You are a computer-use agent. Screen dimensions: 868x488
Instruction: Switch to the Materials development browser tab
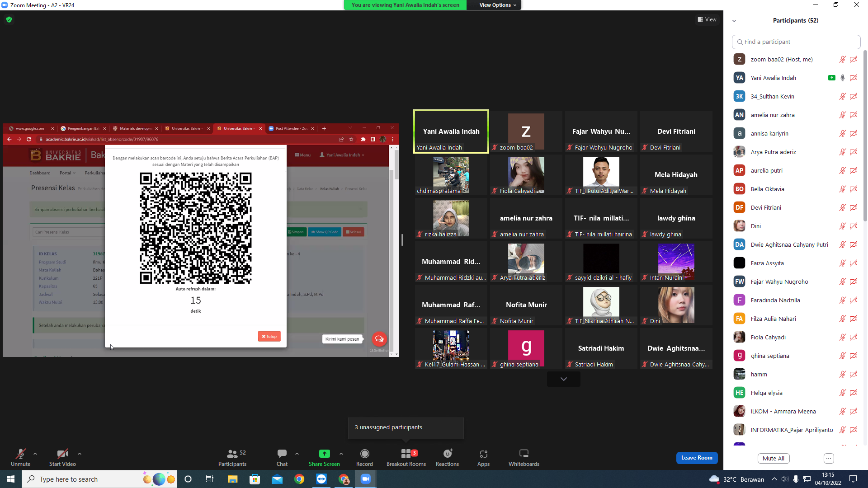tap(135, 128)
